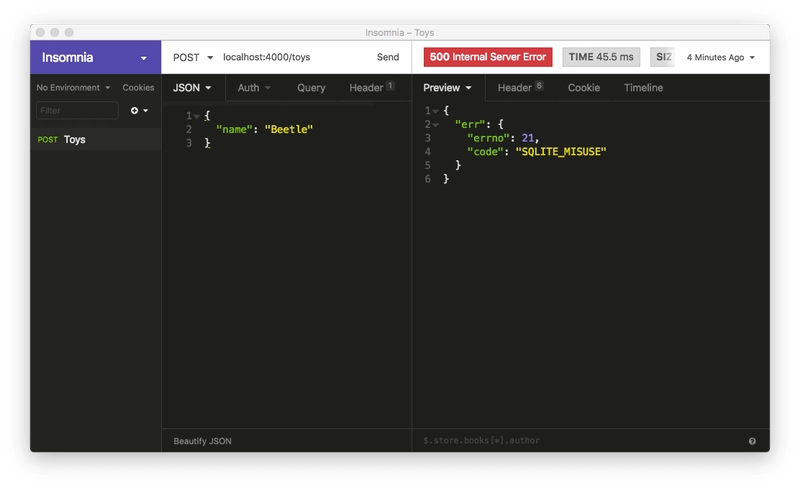The height and width of the screenshot is (488, 800).
Task: Close the Insomnia window with red button
Action: coord(40,32)
